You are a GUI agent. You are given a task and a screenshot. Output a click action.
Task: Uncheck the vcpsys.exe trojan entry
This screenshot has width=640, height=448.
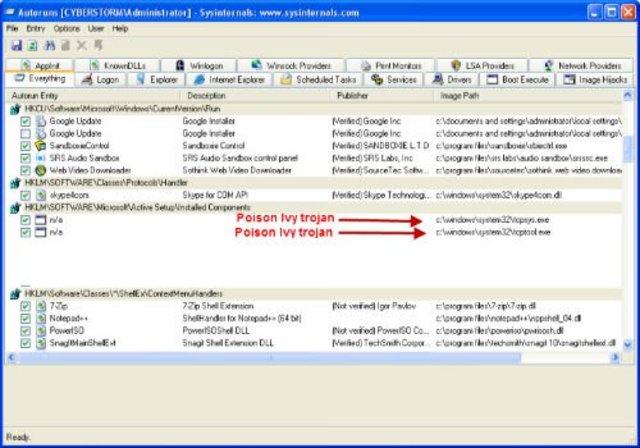click(25, 220)
